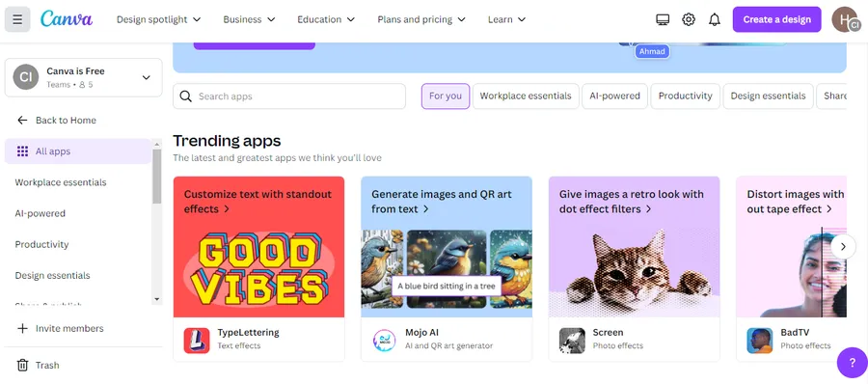This screenshot has width=868, height=384.
Task: Click the Screen app icon
Action: pos(572,341)
